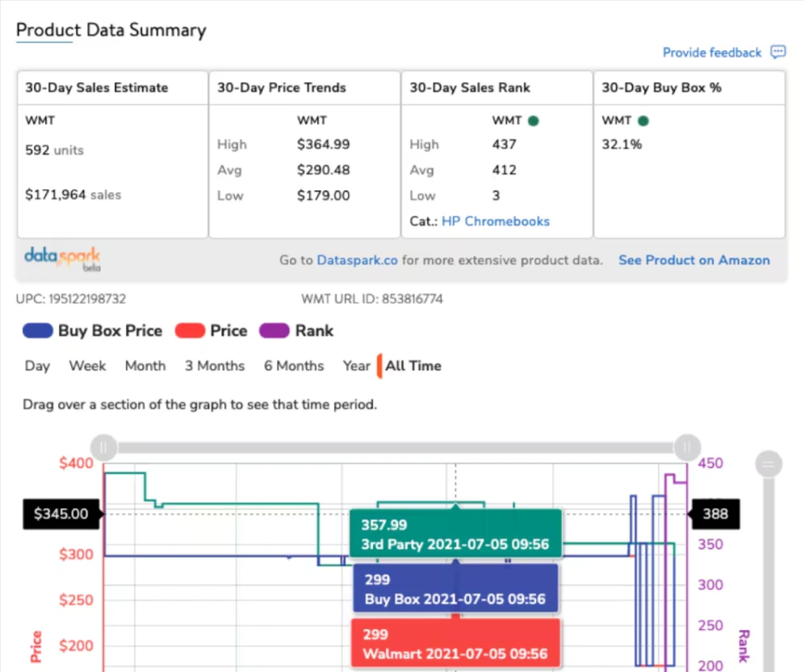
Task: Click the green dot beside Buy Box WMT
Action: coord(643,121)
